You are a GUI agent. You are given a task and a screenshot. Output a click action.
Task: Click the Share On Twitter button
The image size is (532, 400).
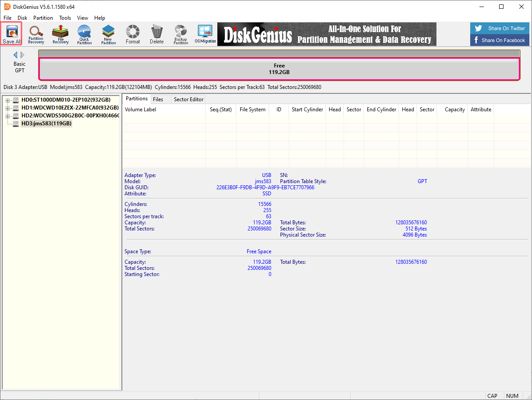(x=500, y=28)
